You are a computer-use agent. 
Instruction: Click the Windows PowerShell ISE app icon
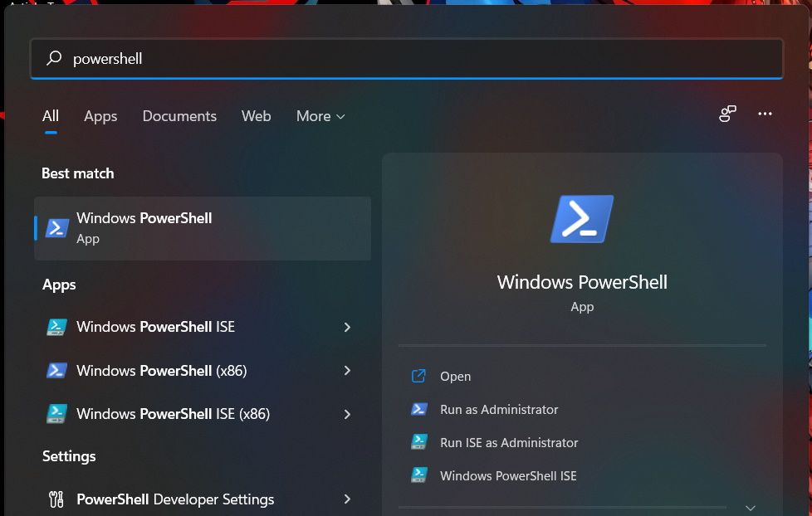coord(56,327)
